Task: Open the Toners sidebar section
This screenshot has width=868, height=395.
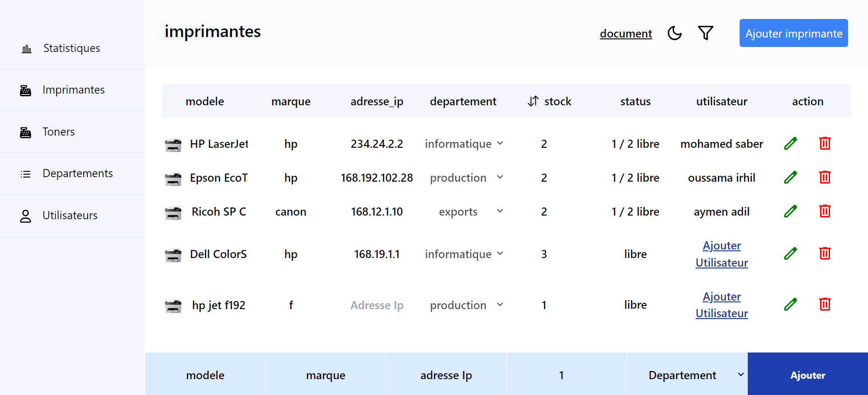Action: click(x=58, y=132)
